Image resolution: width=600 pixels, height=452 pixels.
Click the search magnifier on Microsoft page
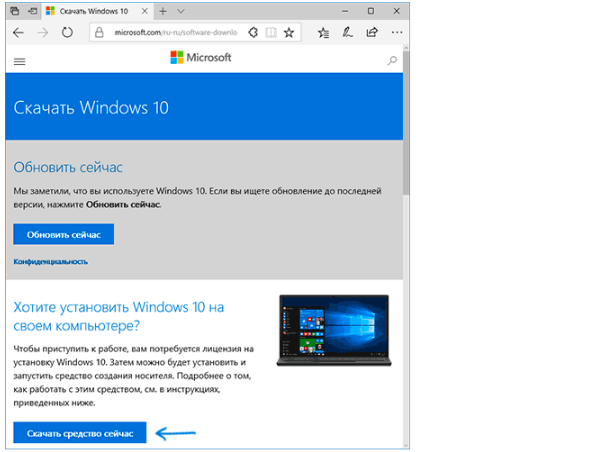pos(392,60)
